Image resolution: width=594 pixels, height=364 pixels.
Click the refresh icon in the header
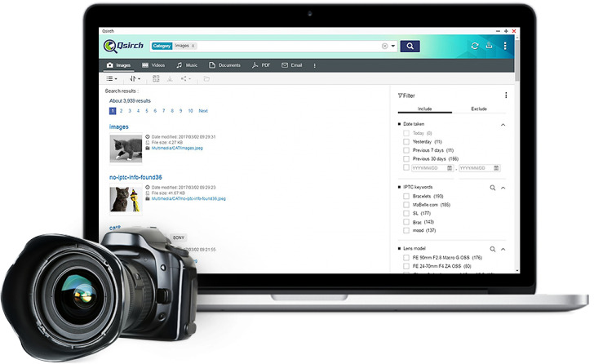[475, 47]
